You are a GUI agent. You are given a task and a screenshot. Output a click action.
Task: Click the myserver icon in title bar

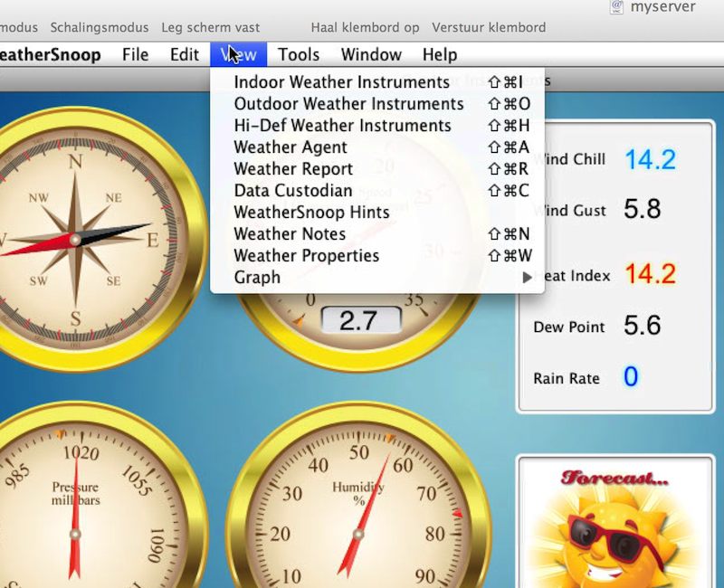[x=616, y=6]
